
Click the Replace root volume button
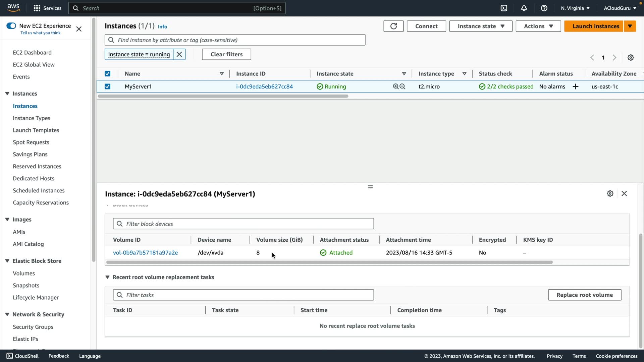pyautogui.click(x=584, y=295)
